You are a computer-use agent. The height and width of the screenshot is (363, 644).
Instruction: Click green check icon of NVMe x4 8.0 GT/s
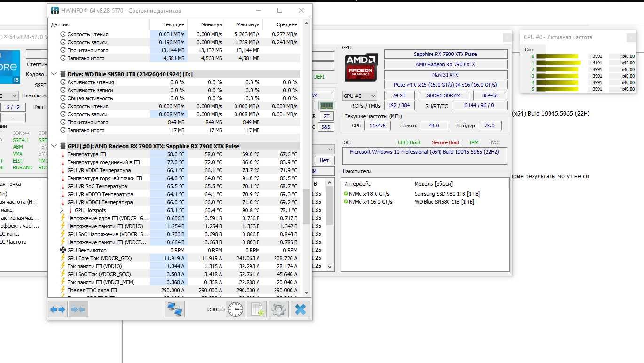(346, 194)
